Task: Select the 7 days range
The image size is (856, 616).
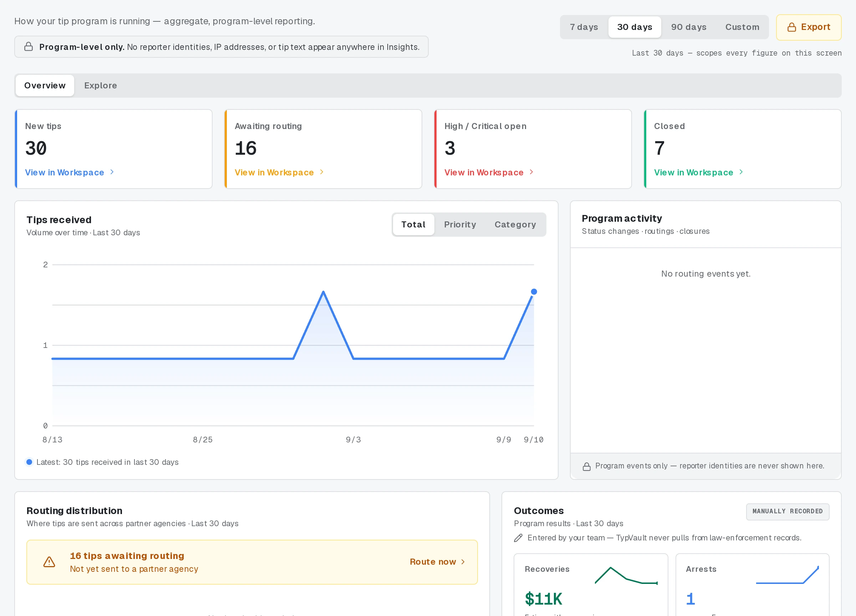Action: (584, 27)
